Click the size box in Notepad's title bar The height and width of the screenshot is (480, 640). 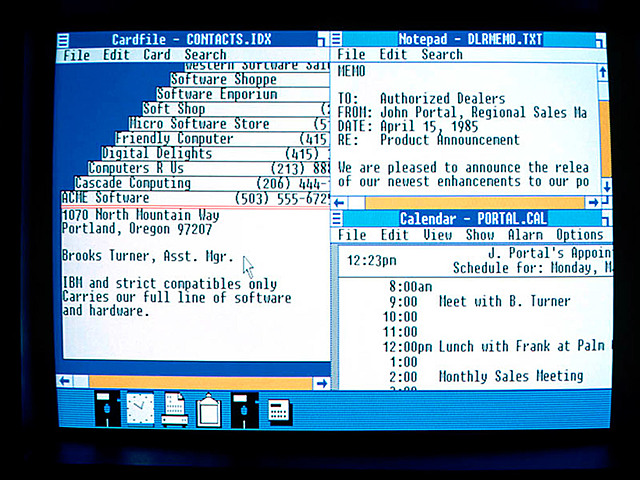coord(600,40)
